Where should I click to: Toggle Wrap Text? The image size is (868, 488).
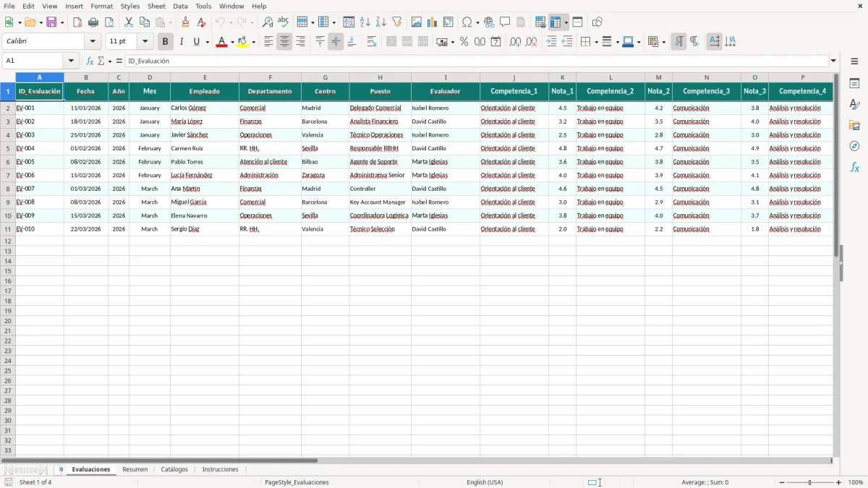(372, 42)
